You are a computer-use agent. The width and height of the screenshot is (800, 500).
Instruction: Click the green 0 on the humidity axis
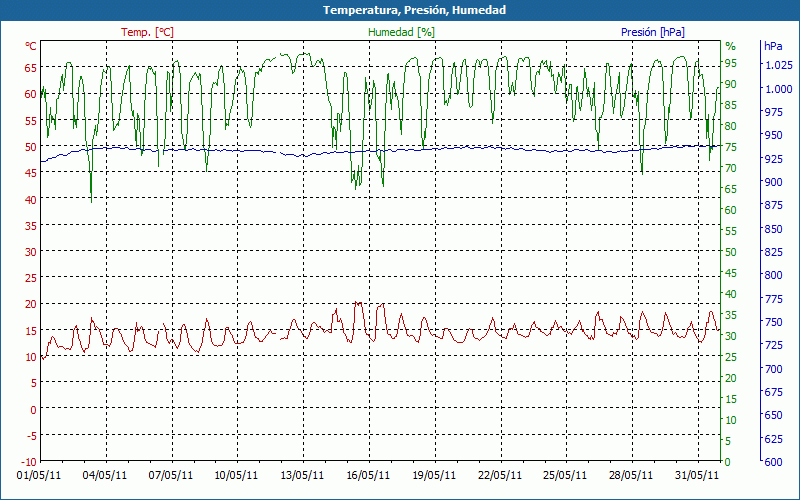728,462
